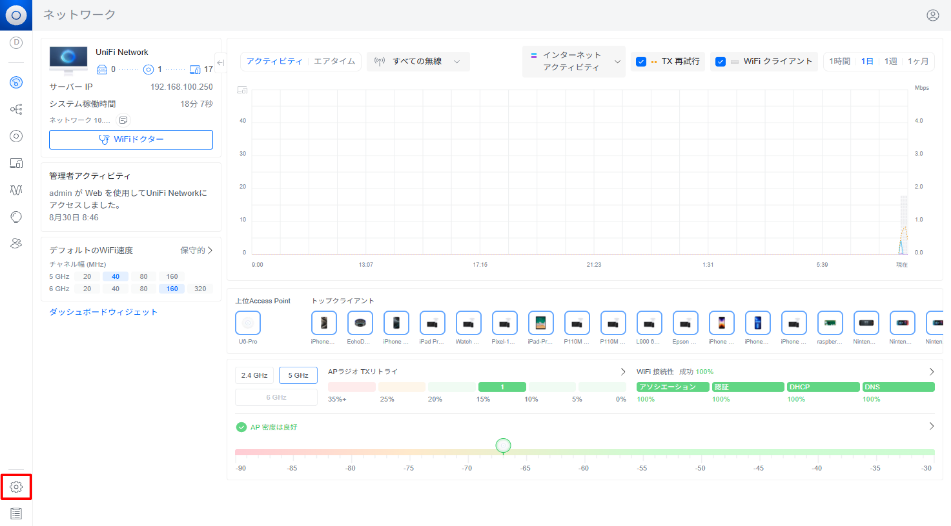Set 5 GHz channel width to 20

pos(87,276)
